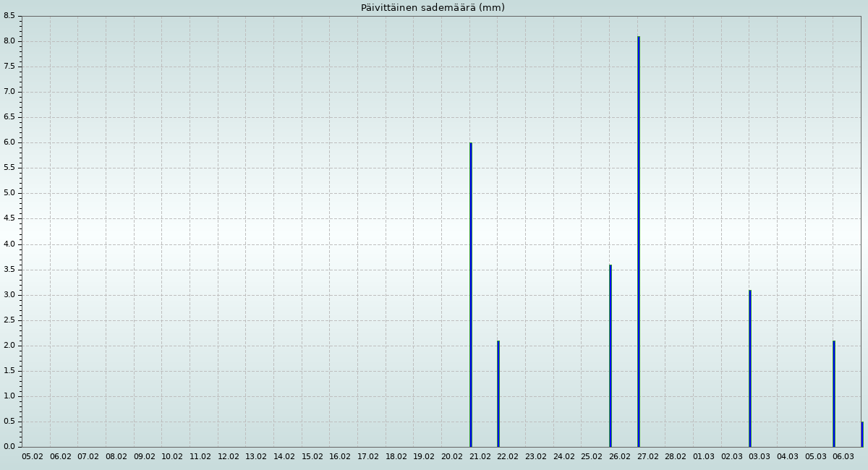The height and width of the screenshot is (470, 868).
Task: Select the short 0.5 mm bar at right edge
Action: (861, 435)
